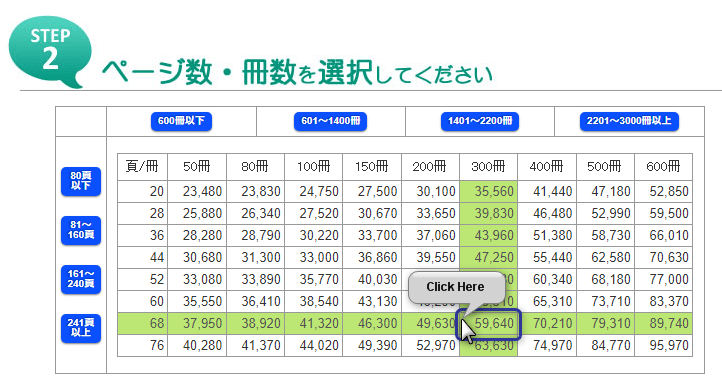Image resolution: width=722 pixels, height=385 pixels.
Task: Pick price 30,220 in the 36-page row
Action: [314, 236]
